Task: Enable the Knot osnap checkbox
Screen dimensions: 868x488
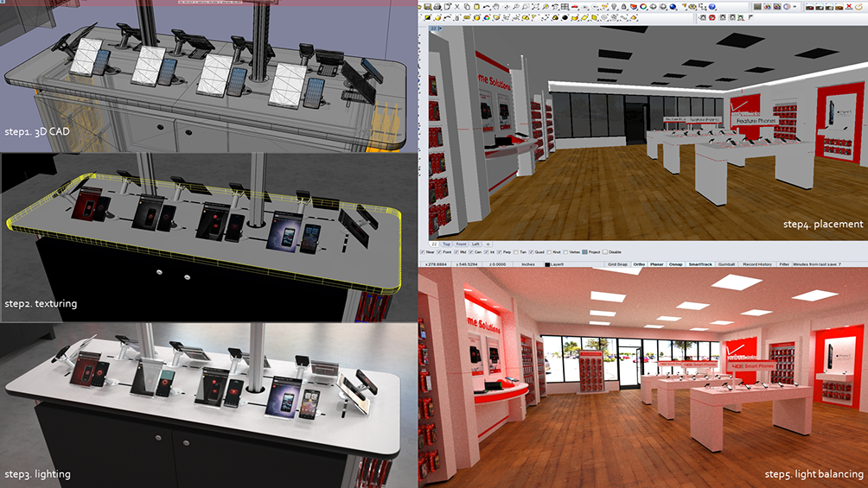Action: (x=549, y=252)
